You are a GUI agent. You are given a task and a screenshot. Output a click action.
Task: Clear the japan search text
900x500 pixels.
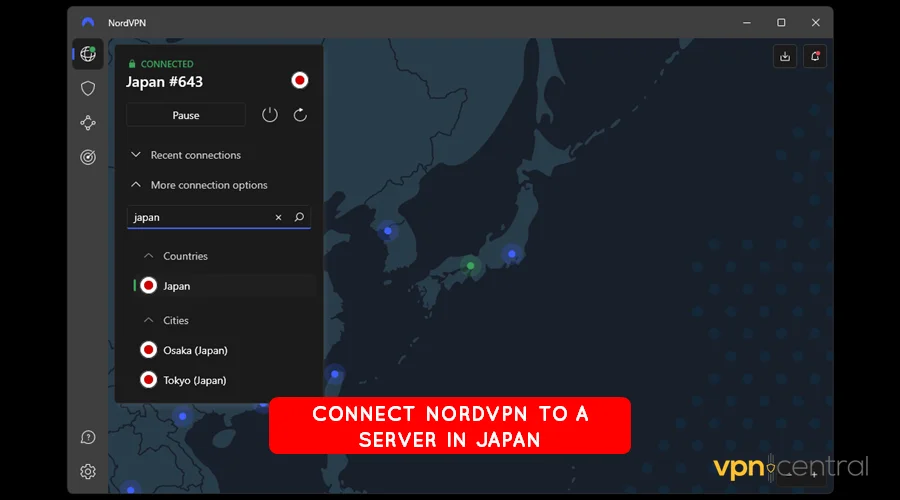coord(278,218)
